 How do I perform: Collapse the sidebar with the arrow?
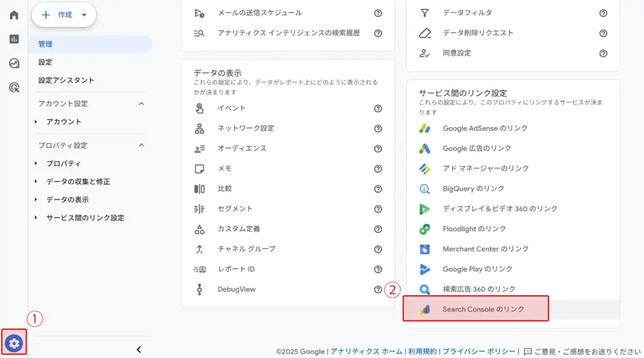coord(139,349)
